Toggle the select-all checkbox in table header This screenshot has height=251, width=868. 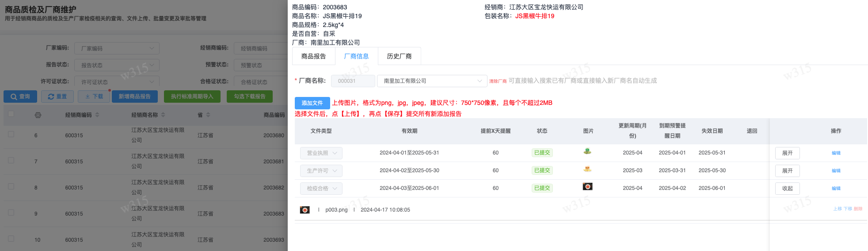point(11,114)
